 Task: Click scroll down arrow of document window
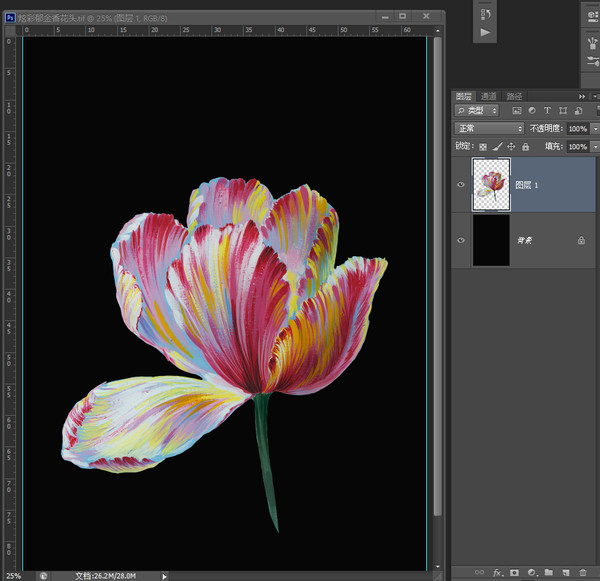pos(438,566)
